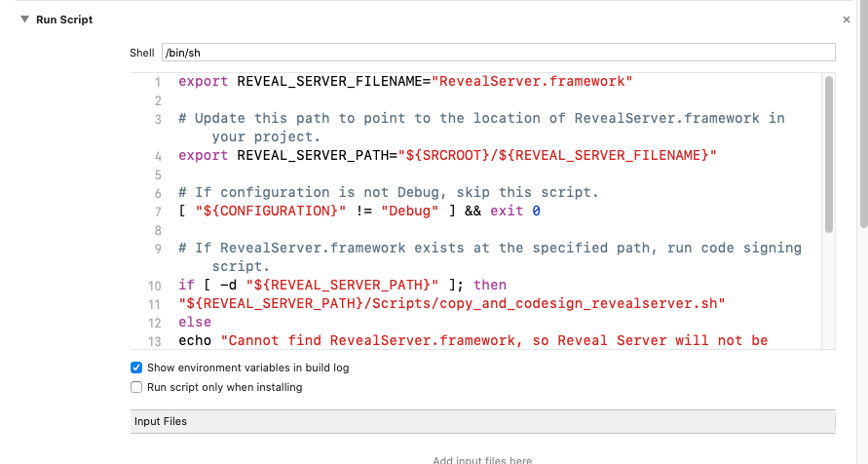Click the 'if [ -d' line 10
The image size is (868, 464).
click(x=342, y=286)
